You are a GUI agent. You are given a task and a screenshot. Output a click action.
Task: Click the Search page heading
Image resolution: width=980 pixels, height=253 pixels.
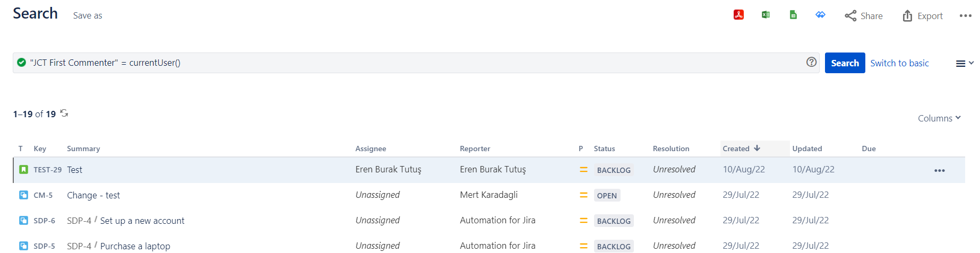[35, 13]
